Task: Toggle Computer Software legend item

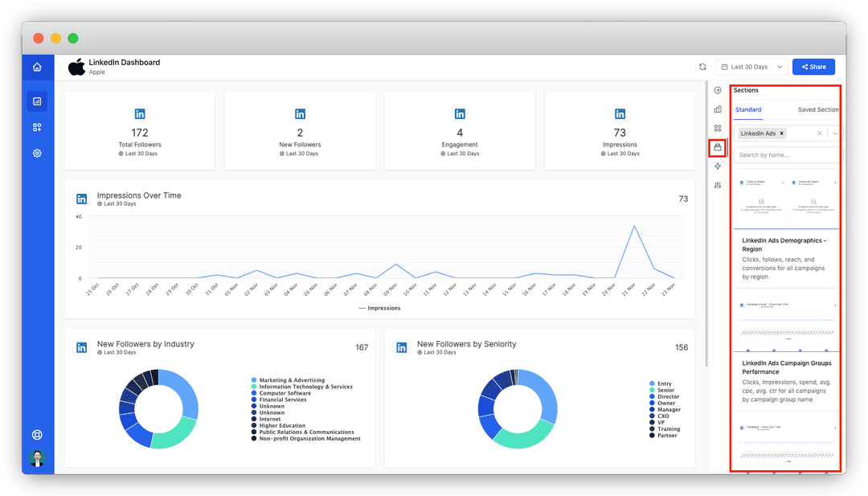Action: [281, 394]
